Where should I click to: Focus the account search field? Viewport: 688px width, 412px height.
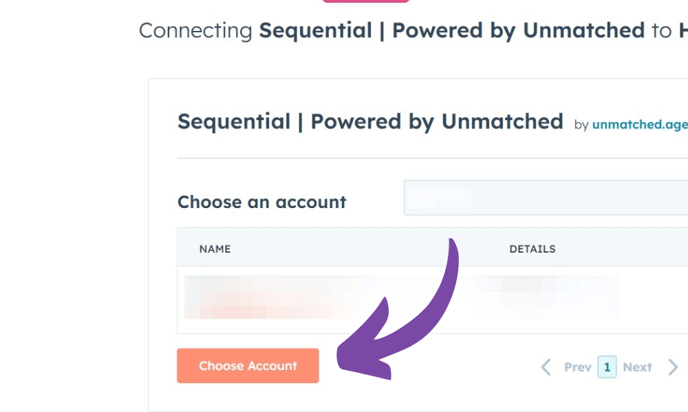(x=546, y=198)
